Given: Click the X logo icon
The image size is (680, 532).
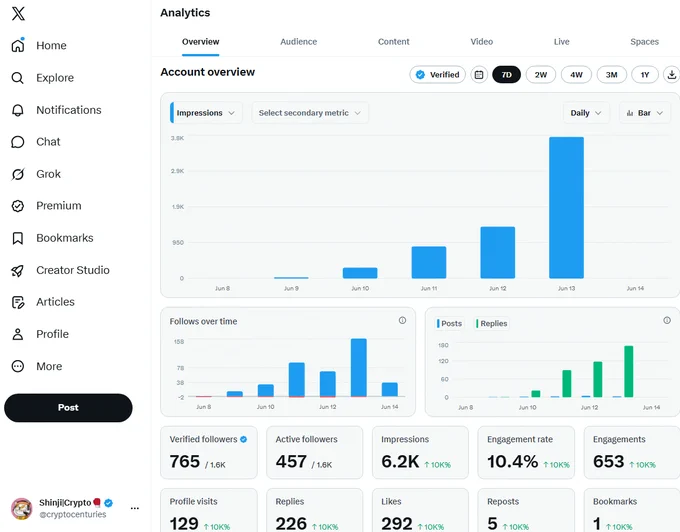Looking at the screenshot, I should click(18, 13).
